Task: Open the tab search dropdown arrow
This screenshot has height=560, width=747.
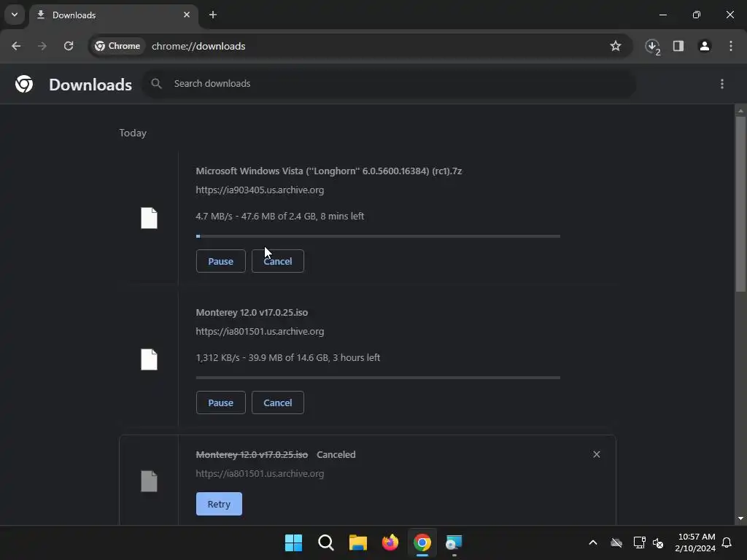Action: pyautogui.click(x=15, y=15)
